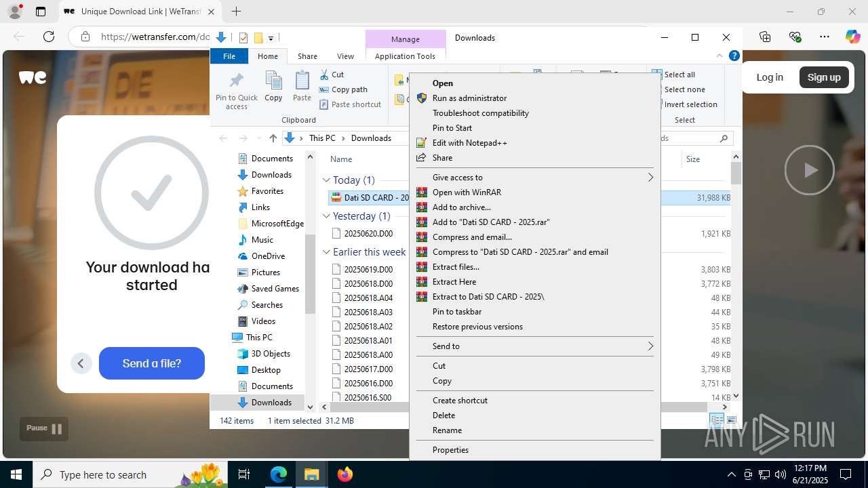Switch to details view icon
868x488 pixels.
(x=717, y=421)
